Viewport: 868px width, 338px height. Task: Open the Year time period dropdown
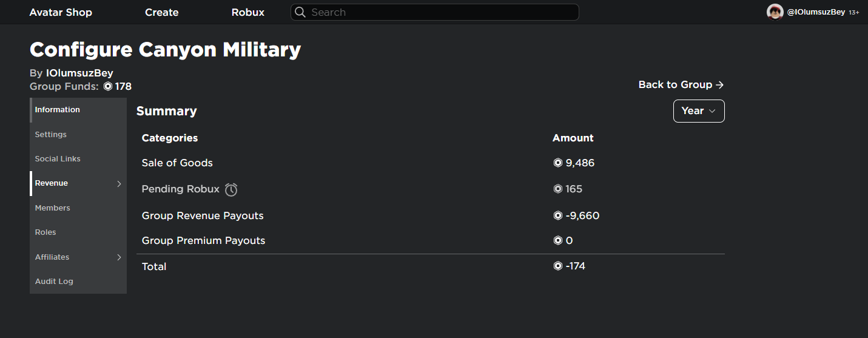pos(699,111)
